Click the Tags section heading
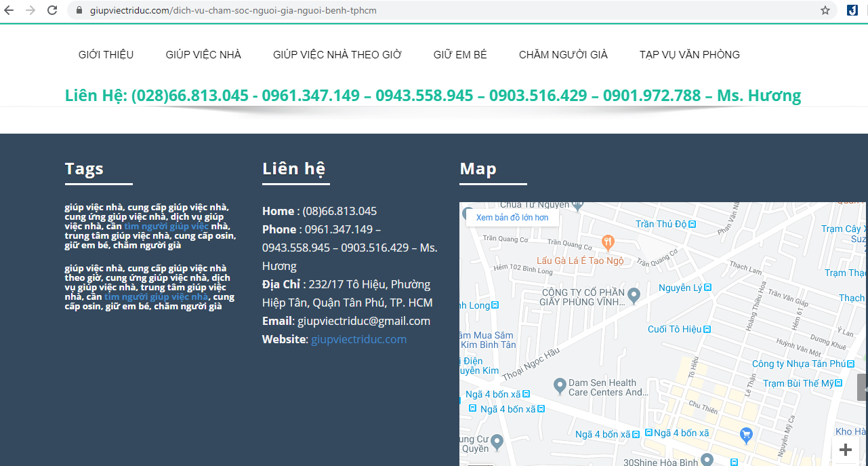 pos(84,169)
